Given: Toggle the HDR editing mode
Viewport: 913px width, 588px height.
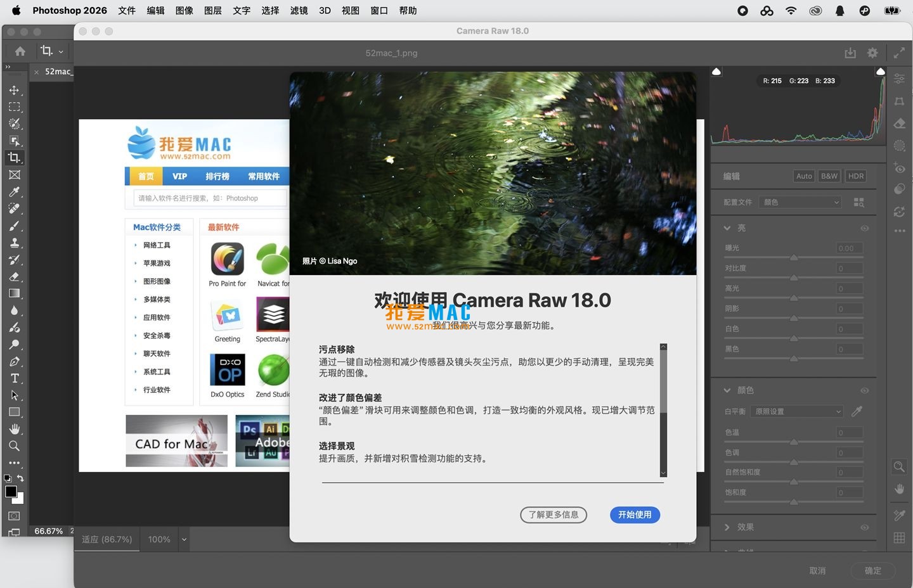Looking at the screenshot, I should [x=855, y=176].
